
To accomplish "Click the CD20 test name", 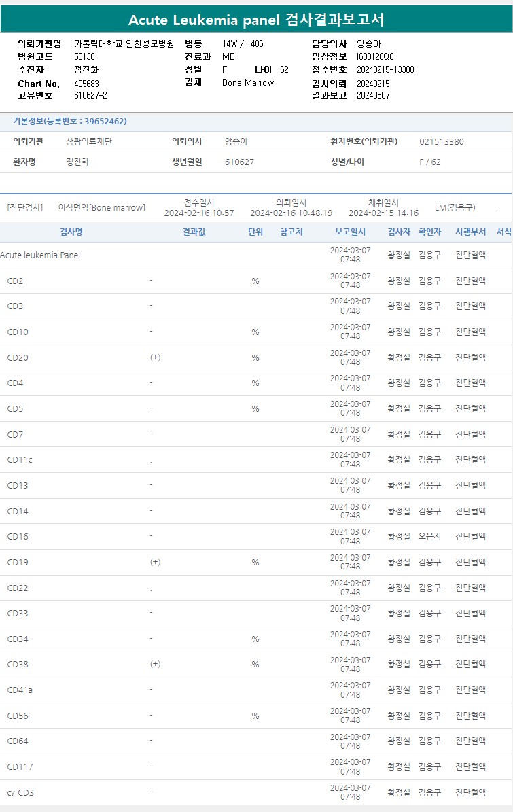I will click(x=18, y=357).
